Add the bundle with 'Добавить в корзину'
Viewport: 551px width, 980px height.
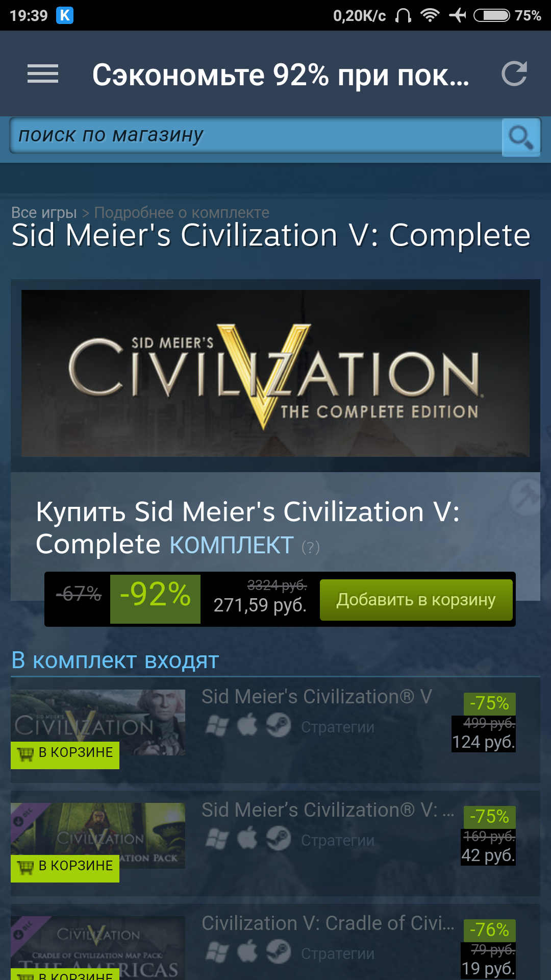coord(416,600)
